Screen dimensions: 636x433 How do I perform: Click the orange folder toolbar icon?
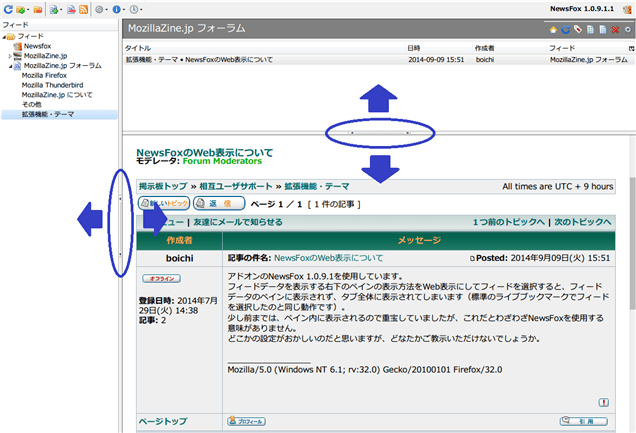click(x=37, y=9)
